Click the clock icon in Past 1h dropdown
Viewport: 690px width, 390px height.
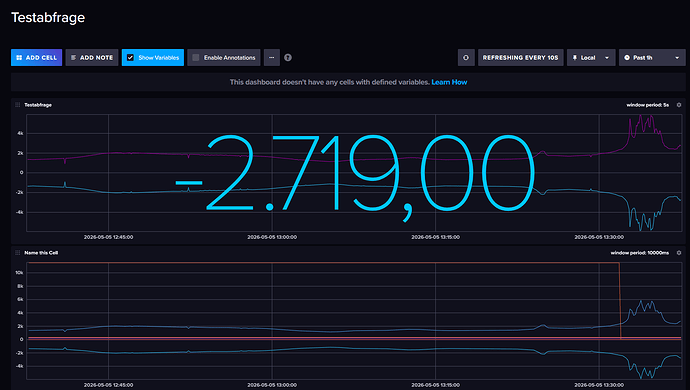pyautogui.click(x=627, y=58)
